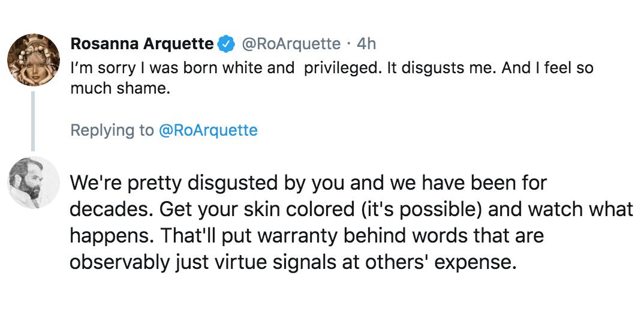This screenshot has height=323, width=644.
Task: Select the word "privileged" in first tweet
Action: pos(341,68)
